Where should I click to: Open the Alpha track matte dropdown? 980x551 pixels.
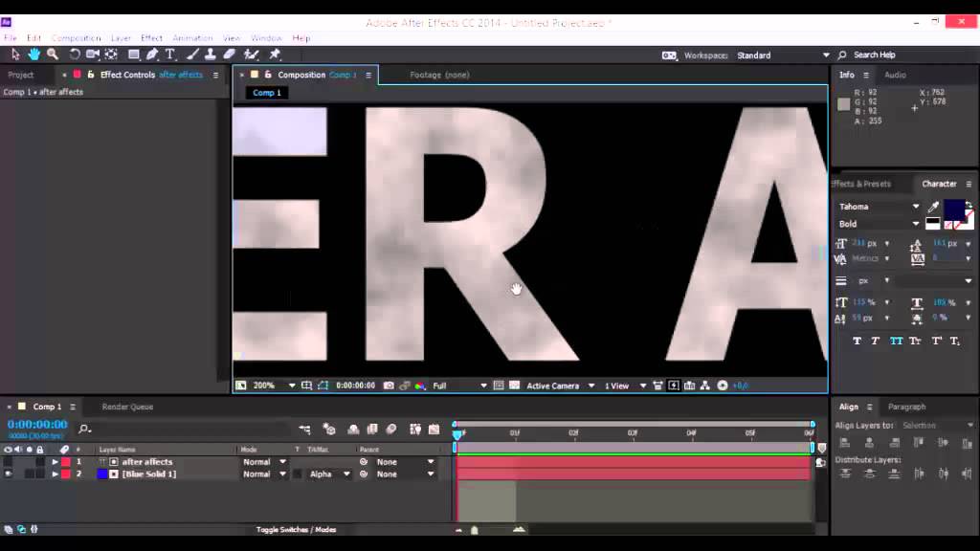click(329, 474)
